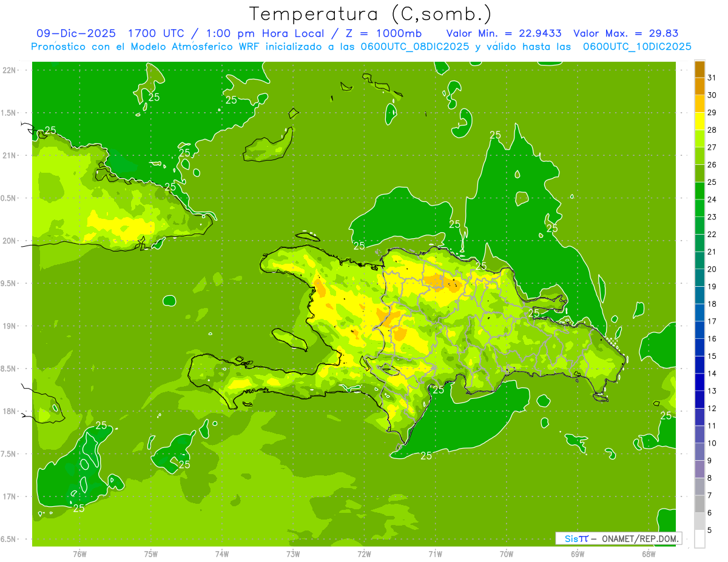
Task: Click the "19N" latitude axis label
Action: [x=10, y=326]
